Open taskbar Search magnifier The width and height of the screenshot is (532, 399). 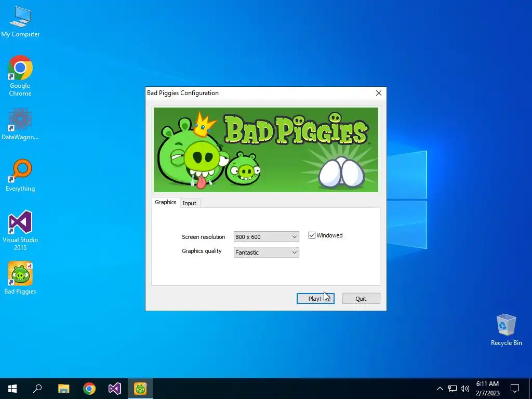coord(37,389)
